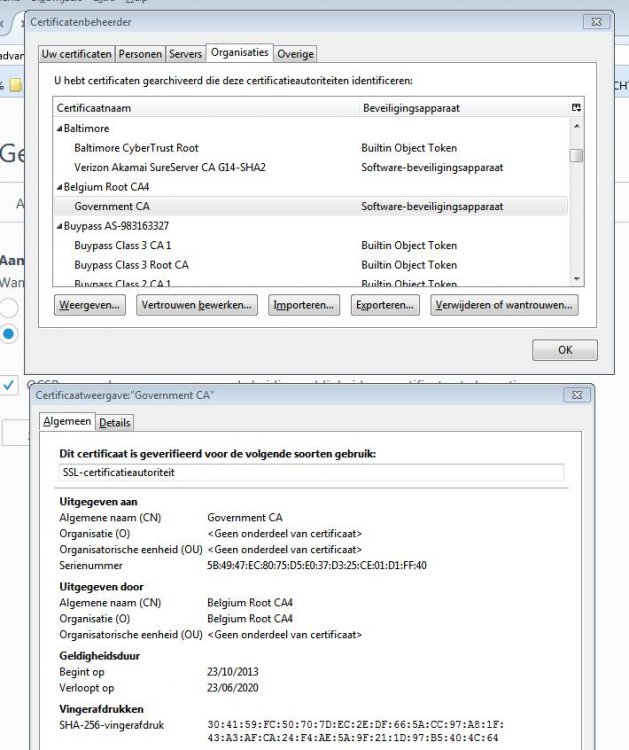
Task: Click the yellow folder bookmark icon in browser toolbar
Action: pos(17,86)
